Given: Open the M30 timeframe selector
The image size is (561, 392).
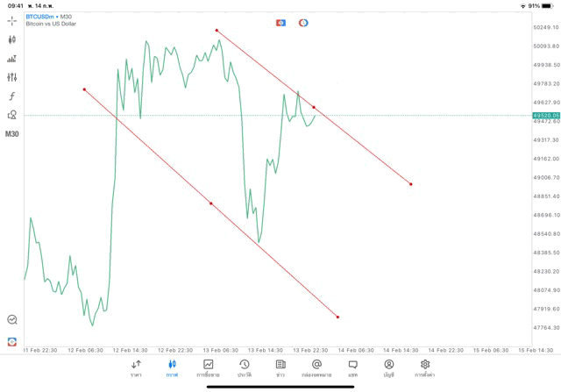Looking at the screenshot, I should point(12,134).
